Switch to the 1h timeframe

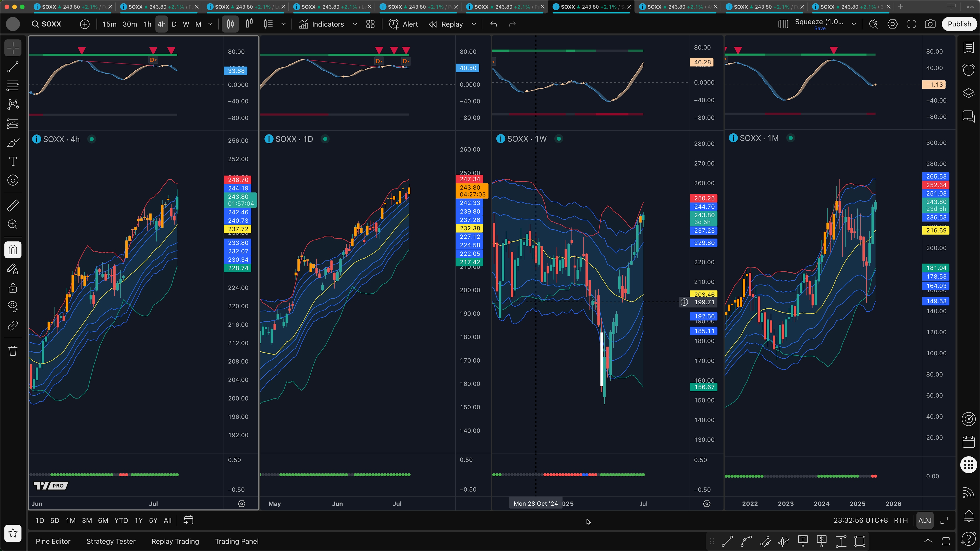tap(147, 24)
